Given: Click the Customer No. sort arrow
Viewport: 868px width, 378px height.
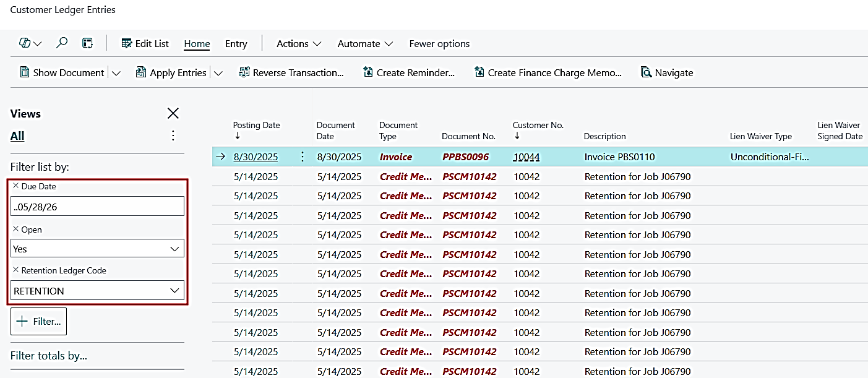Looking at the screenshot, I should (x=517, y=136).
